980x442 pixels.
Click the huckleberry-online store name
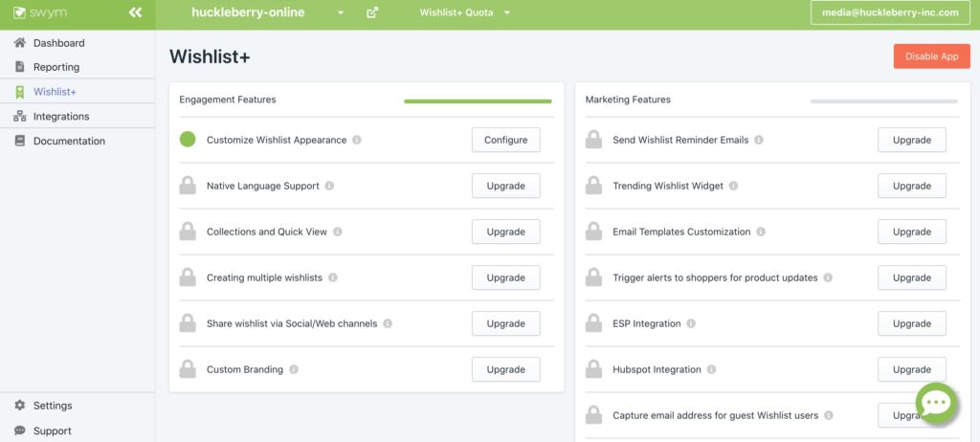pos(248,12)
